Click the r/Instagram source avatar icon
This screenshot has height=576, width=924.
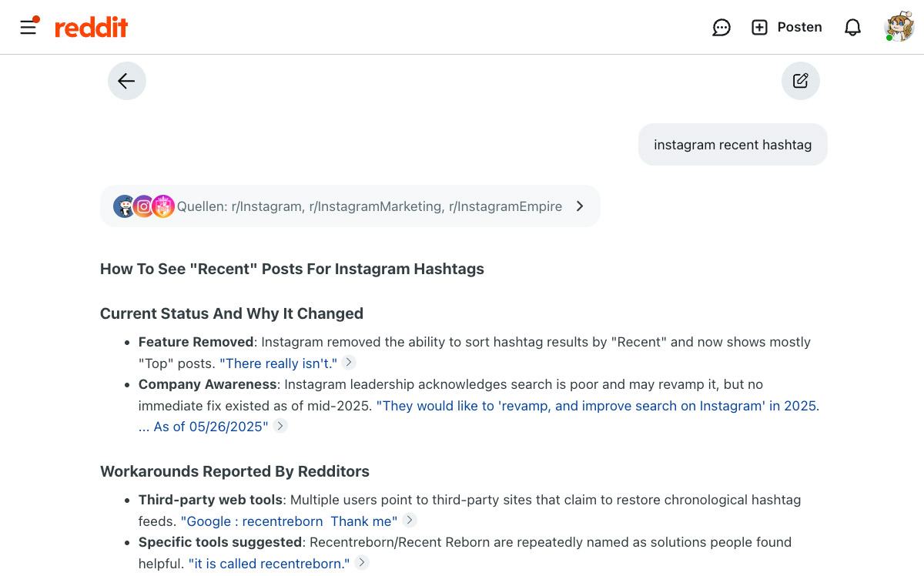point(125,206)
